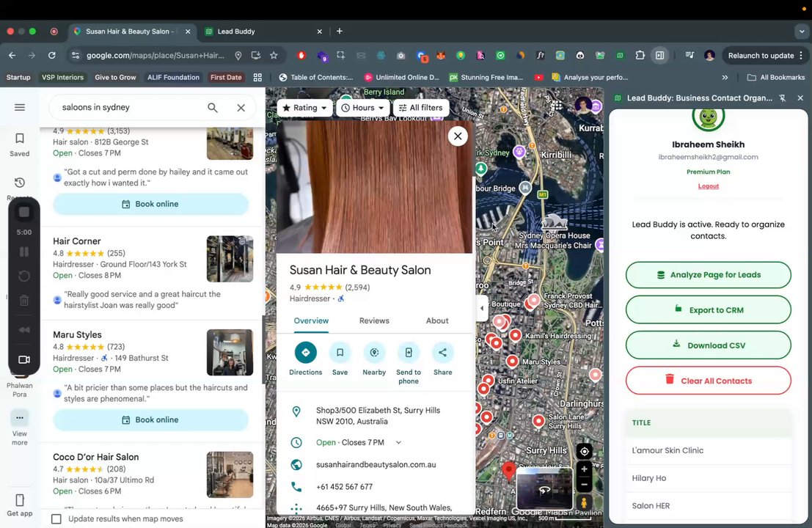Restart recording with the circular arrow
This screenshot has height=528, width=812.
[x=23, y=276]
